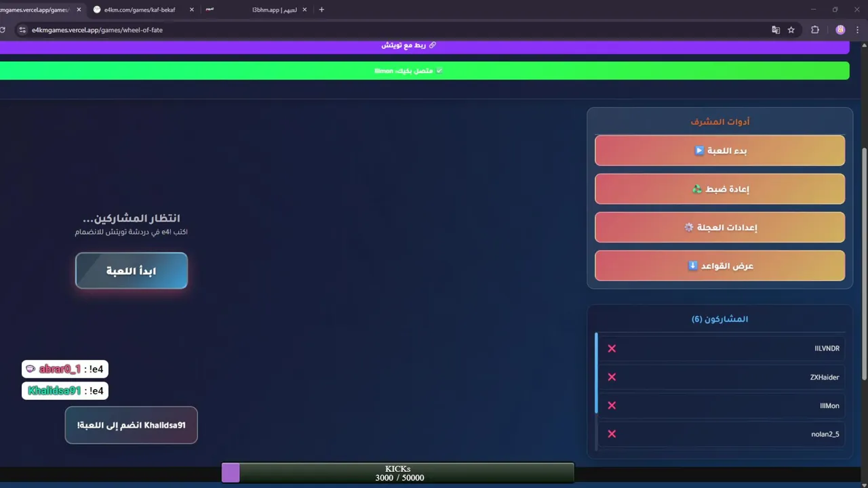Click the participant name IILVNDR
The image size is (868, 488).
click(x=827, y=348)
